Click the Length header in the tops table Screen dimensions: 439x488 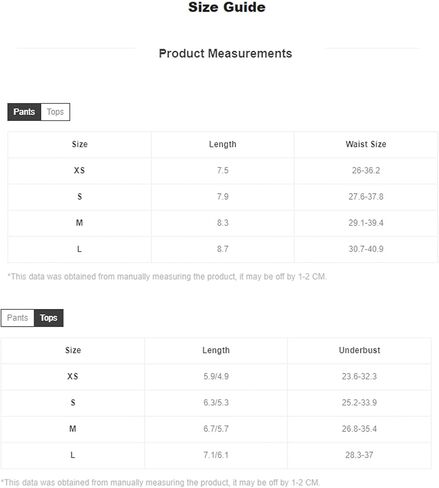tap(216, 350)
